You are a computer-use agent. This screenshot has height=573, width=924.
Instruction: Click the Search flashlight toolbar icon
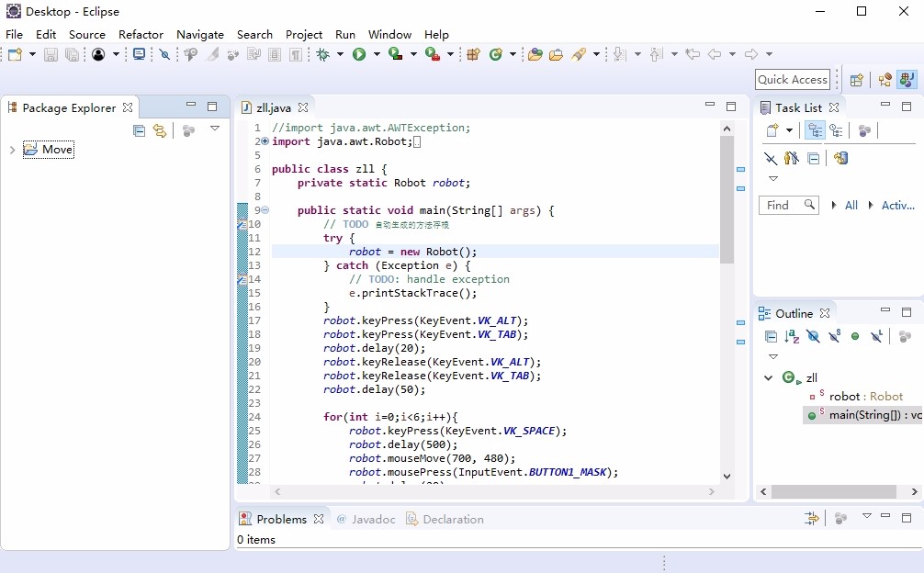click(579, 54)
